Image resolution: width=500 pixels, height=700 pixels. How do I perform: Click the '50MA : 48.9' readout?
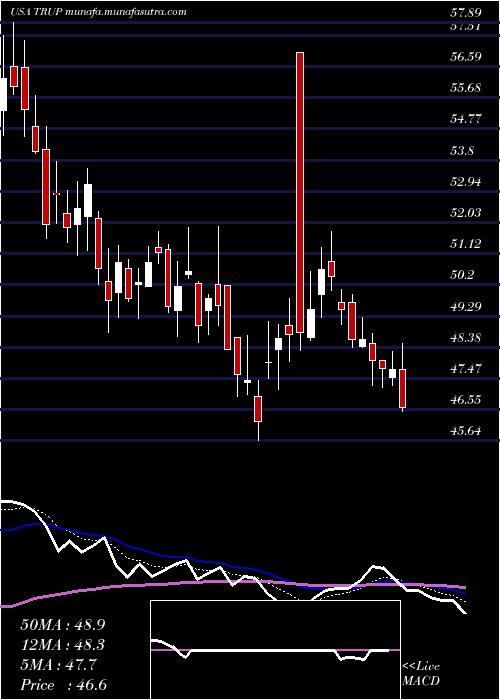point(62,624)
